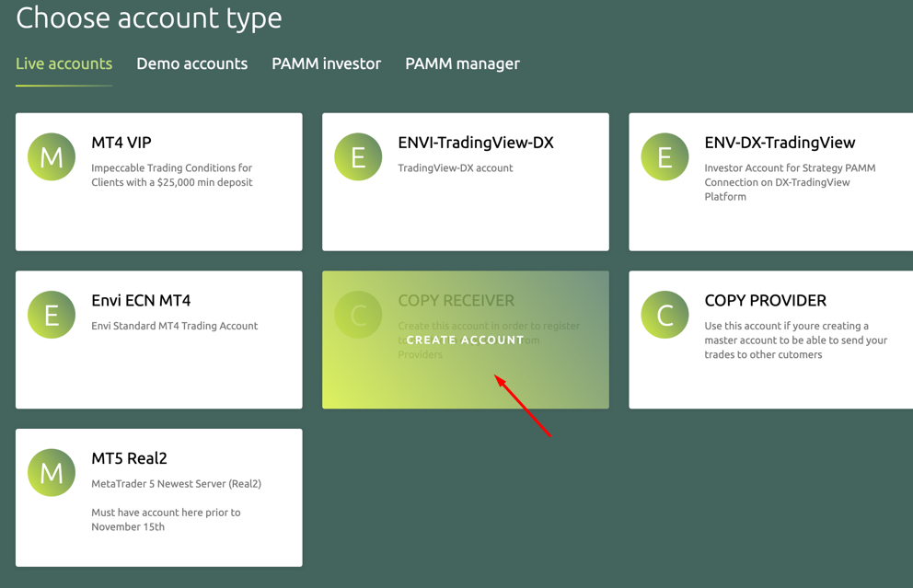Choose the COPY PROVIDER account title
This screenshot has height=588, width=913.
(x=765, y=300)
